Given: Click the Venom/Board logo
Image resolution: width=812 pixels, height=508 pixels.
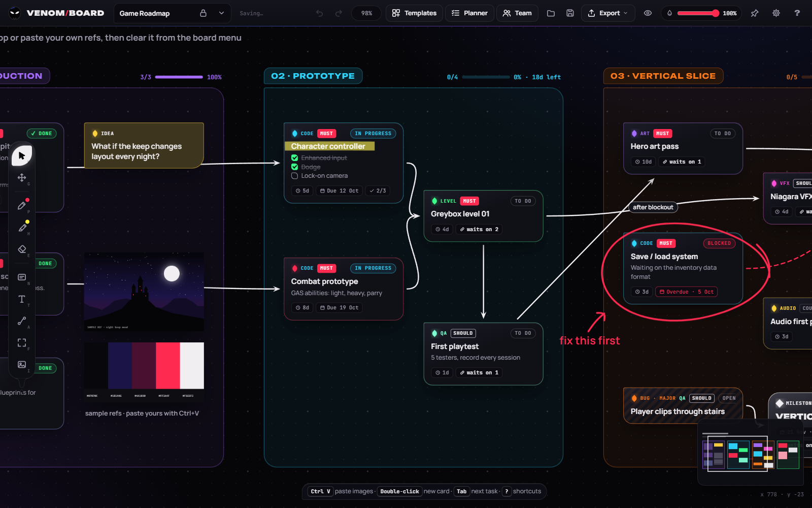Looking at the screenshot, I should point(57,13).
